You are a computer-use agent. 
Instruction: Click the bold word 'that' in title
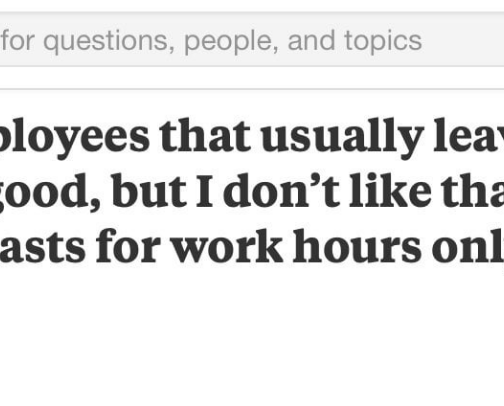pos(205,136)
